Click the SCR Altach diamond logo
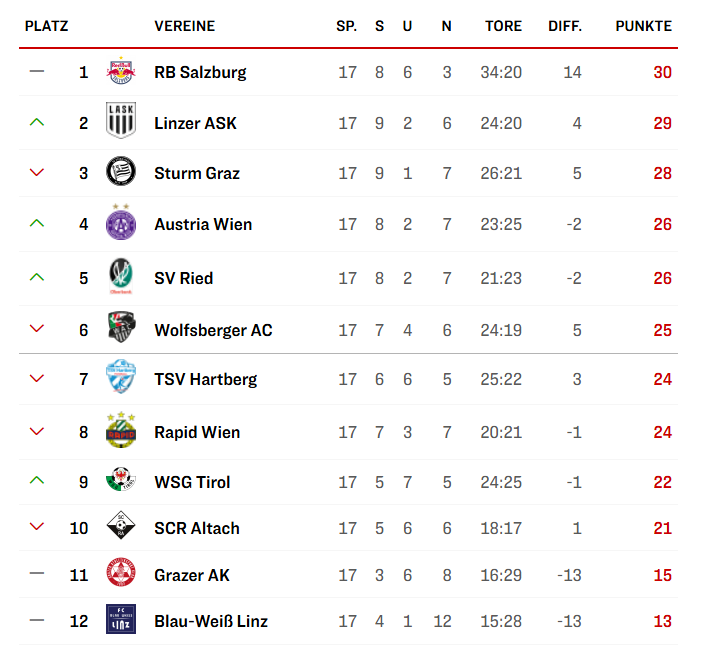This screenshot has height=663, width=707. 121,527
